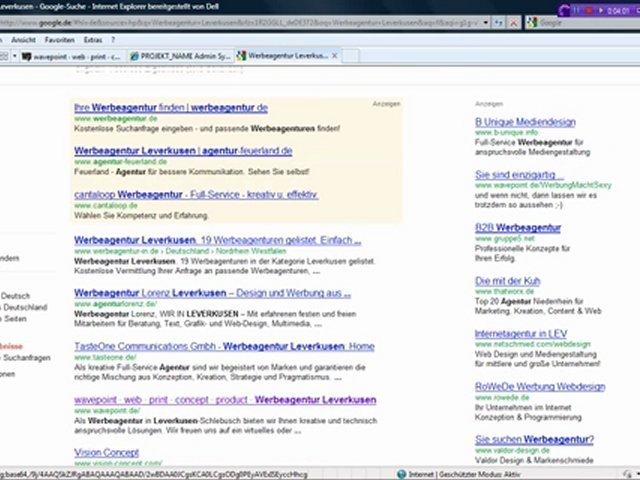The image size is (640, 480).
Task: Open the Internetagentur in LEV ad
Action: pyautogui.click(x=521, y=334)
